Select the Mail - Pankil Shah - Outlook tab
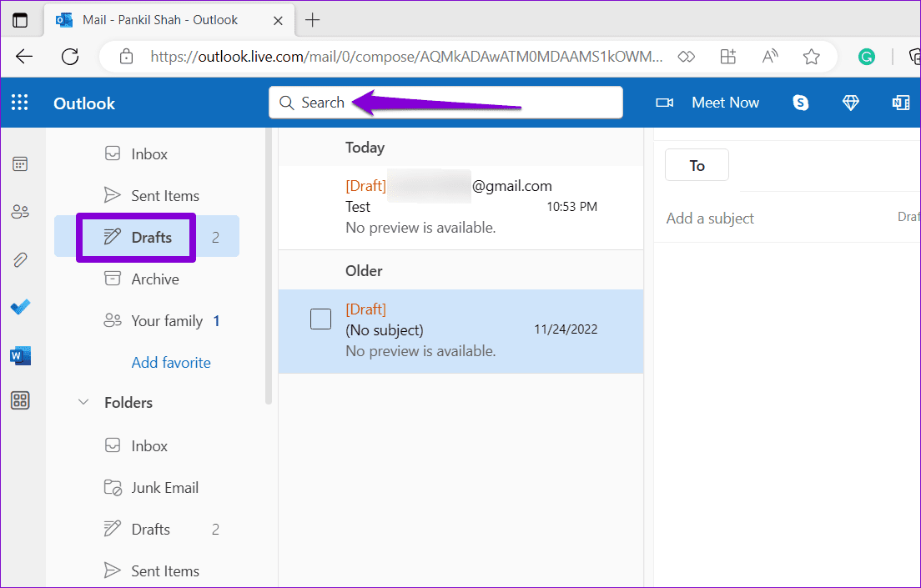 click(x=168, y=21)
